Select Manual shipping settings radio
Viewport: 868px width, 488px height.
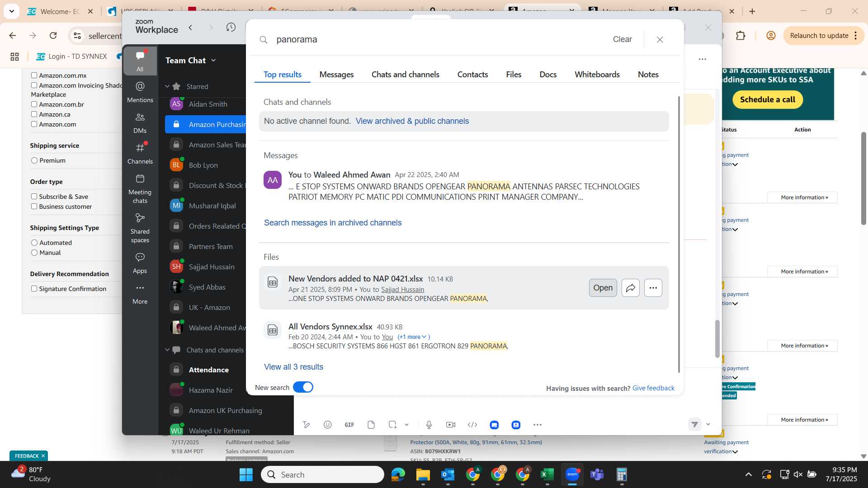pyautogui.click(x=34, y=253)
